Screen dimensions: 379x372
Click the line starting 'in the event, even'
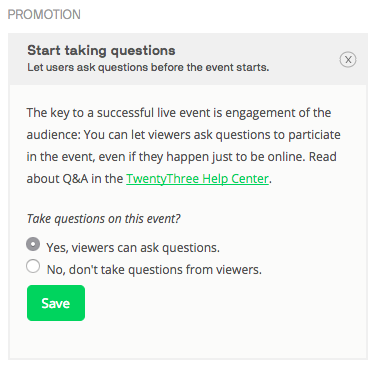point(181,157)
